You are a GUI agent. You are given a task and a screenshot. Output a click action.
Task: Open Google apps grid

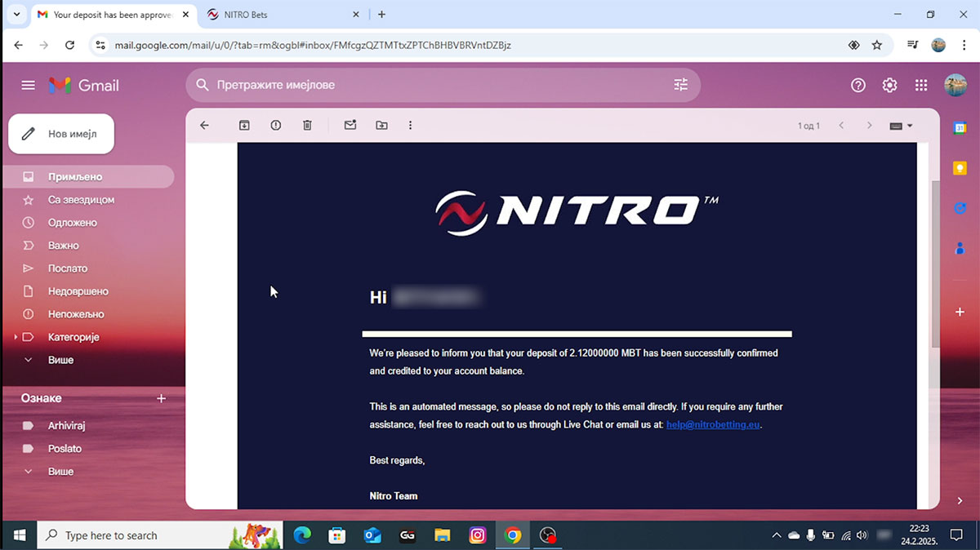click(x=921, y=85)
